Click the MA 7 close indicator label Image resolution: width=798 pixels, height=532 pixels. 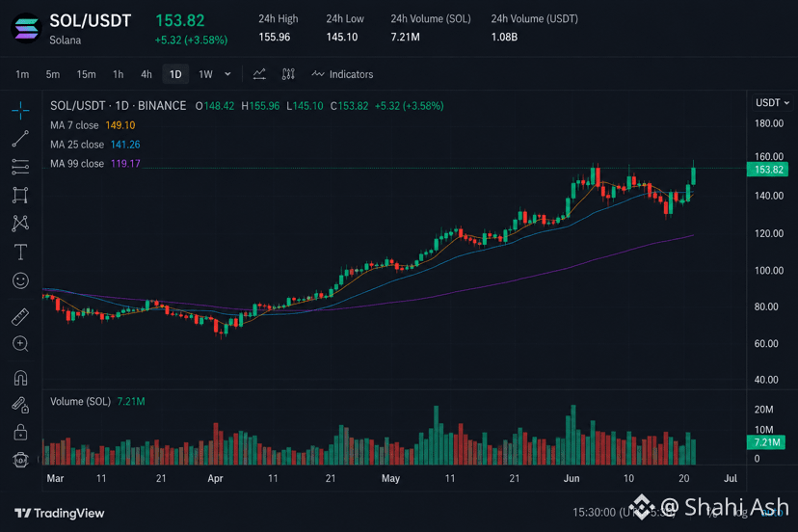coord(74,125)
